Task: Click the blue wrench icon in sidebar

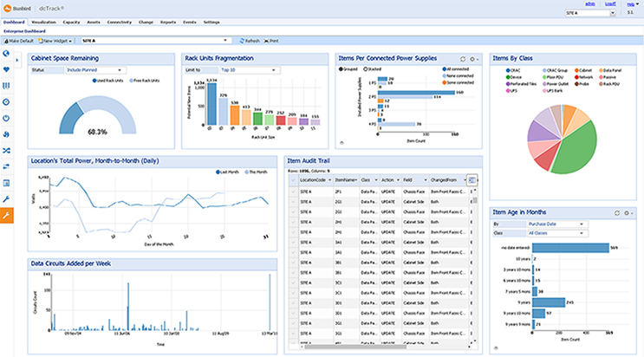Action: (x=6, y=199)
